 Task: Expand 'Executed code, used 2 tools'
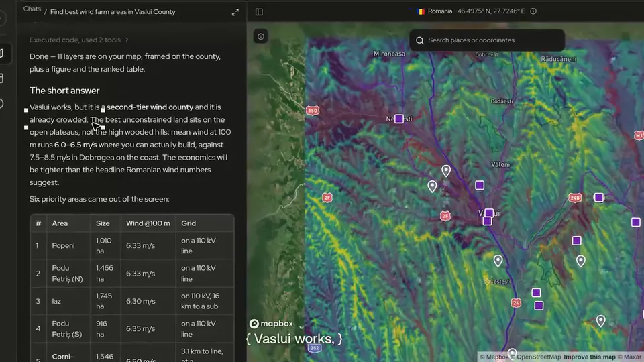point(79,40)
